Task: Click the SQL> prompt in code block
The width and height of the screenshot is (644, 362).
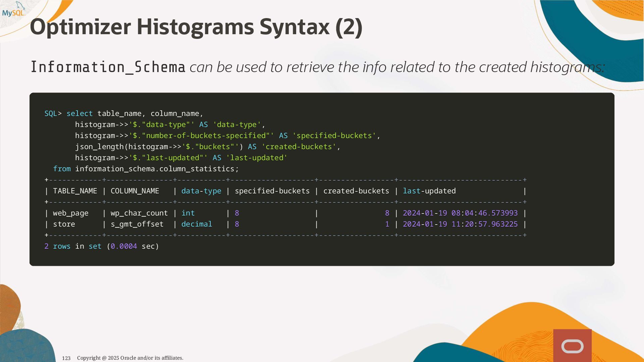Action: (x=53, y=114)
